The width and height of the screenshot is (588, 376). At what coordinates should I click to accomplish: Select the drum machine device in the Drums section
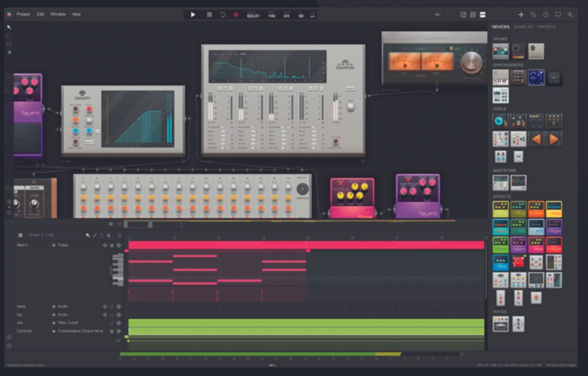500,50
